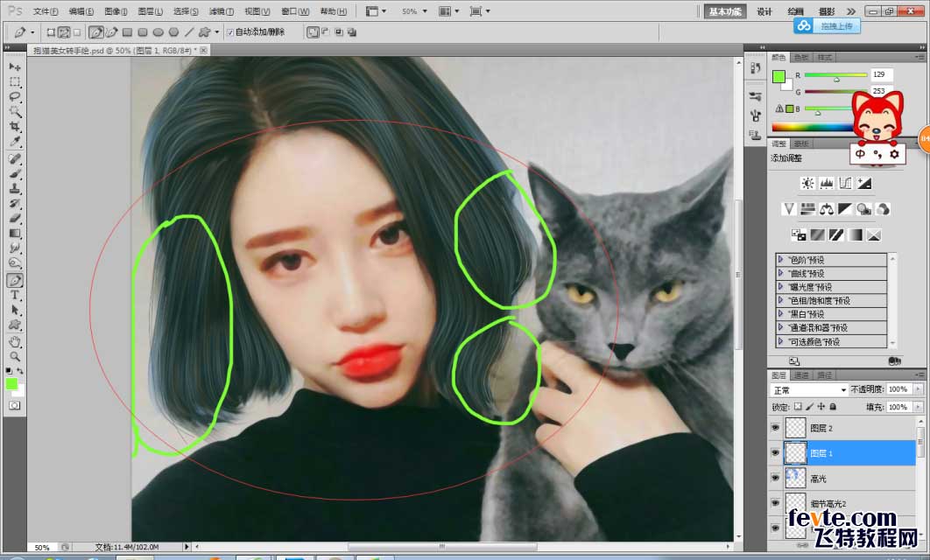Add a Levels adjustment layer

(x=826, y=183)
